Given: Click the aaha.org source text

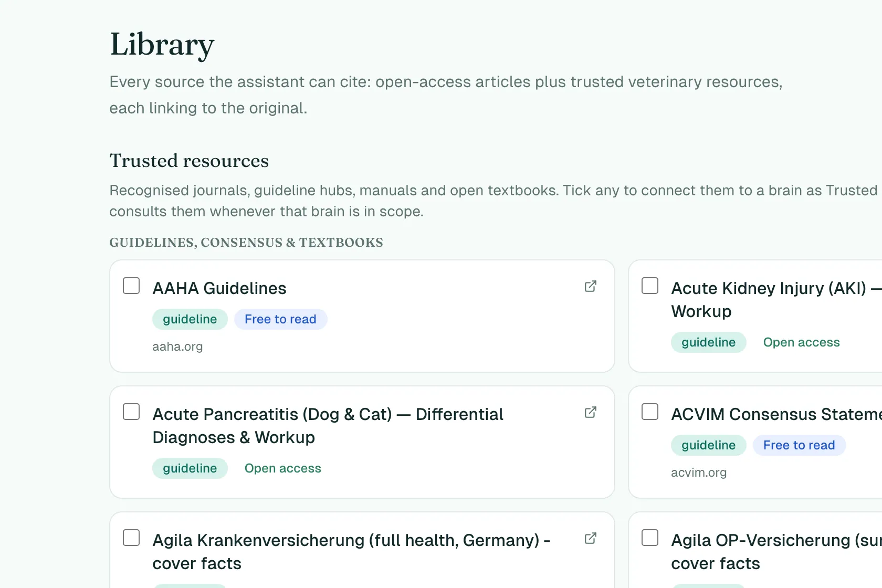Looking at the screenshot, I should 177,346.
